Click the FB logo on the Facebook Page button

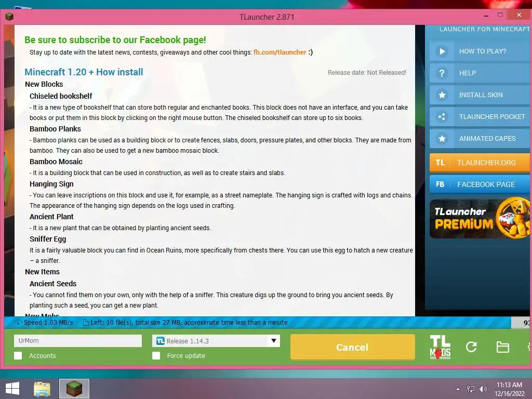(440, 184)
